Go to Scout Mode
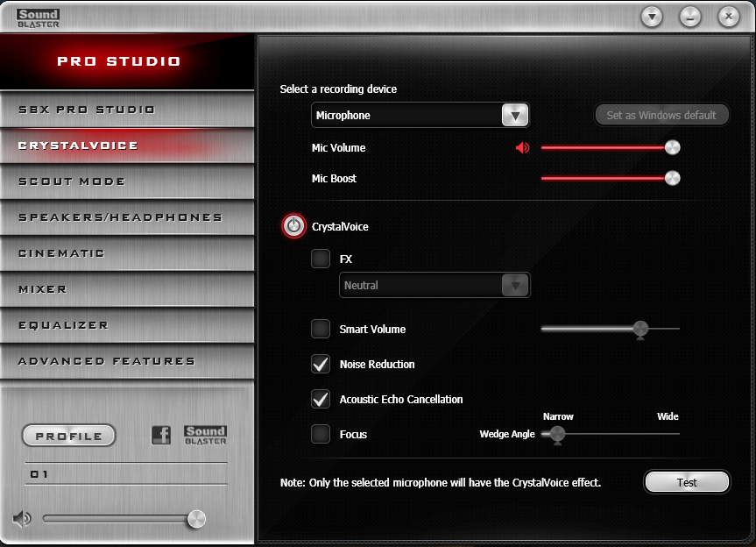 pos(127,181)
